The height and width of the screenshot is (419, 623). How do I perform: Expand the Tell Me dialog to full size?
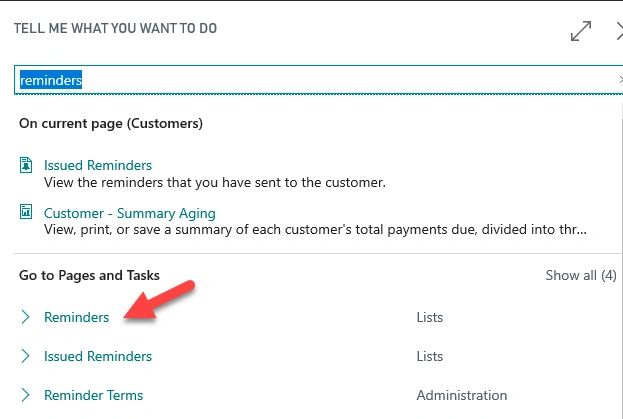pos(581,32)
